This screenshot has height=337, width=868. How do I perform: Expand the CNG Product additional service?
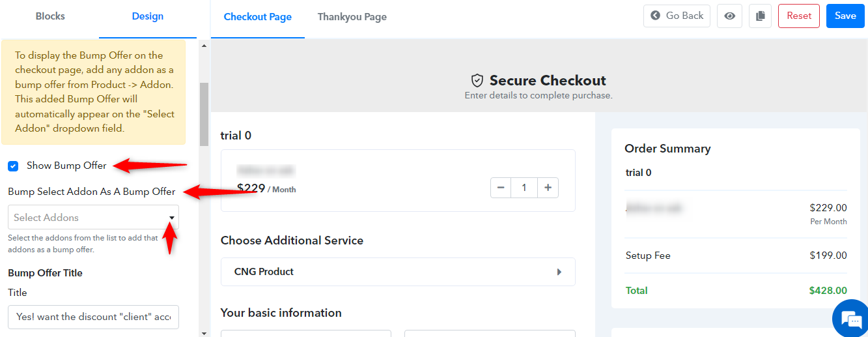(x=398, y=272)
